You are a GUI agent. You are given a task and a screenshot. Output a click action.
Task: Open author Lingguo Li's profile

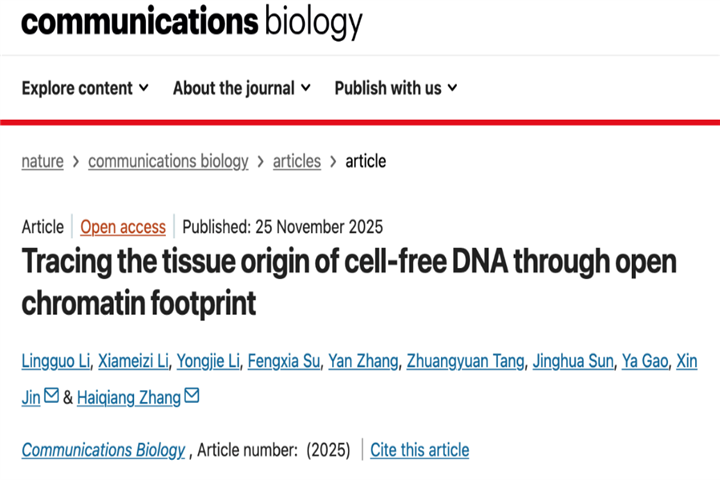[x=56, y=361]
